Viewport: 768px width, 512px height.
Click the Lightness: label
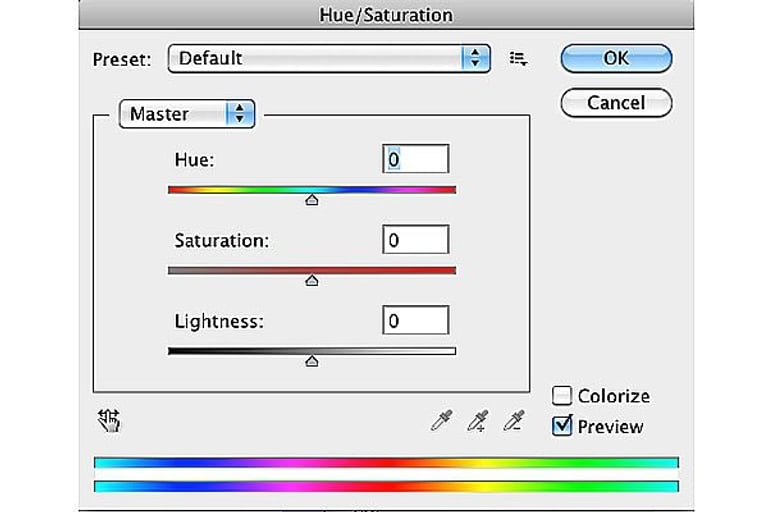pyautogui.click(x=219, y=322)
